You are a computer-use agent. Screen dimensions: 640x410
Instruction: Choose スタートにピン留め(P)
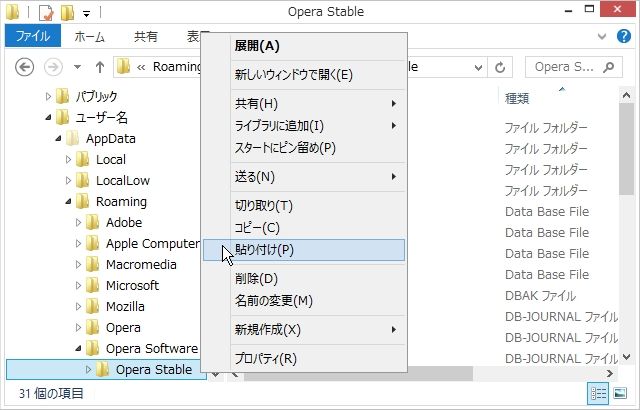tap(304, 148)
